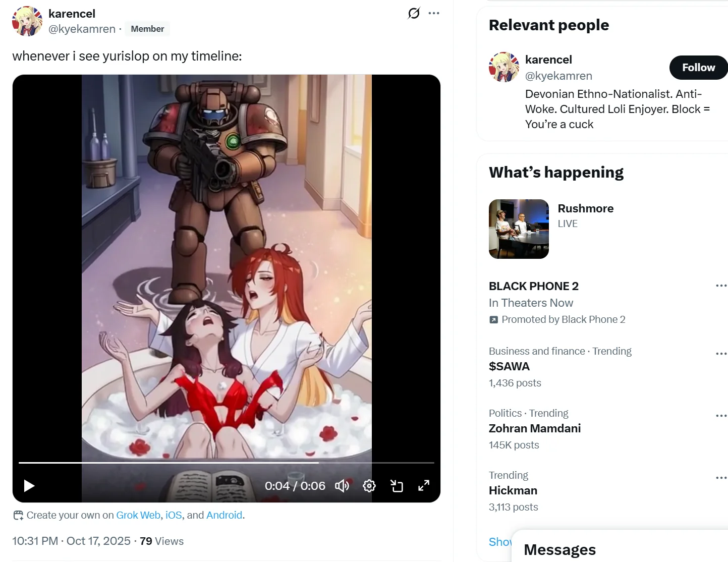Open the Grok actions icon on the post
728x562 pixels.
click(x=414, y=13)
